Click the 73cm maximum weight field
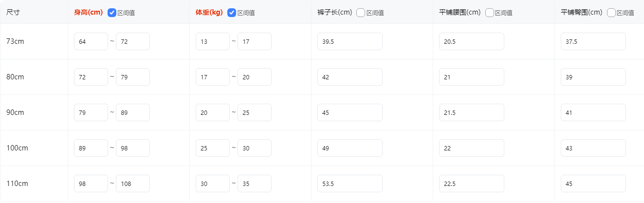Viewport: 644px width, 203px height. [x=254, y=41]
